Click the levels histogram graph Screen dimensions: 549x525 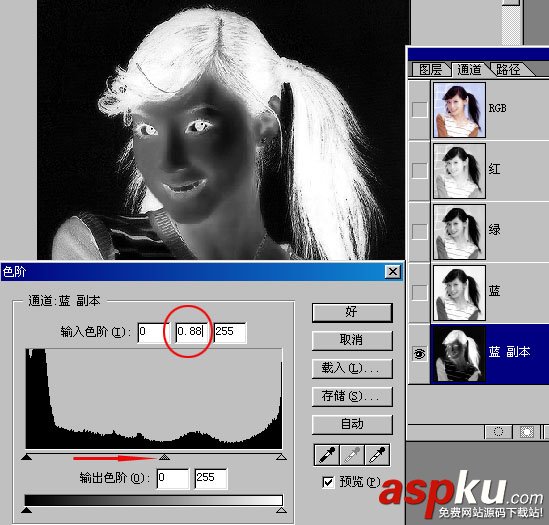tap(154, 399)
